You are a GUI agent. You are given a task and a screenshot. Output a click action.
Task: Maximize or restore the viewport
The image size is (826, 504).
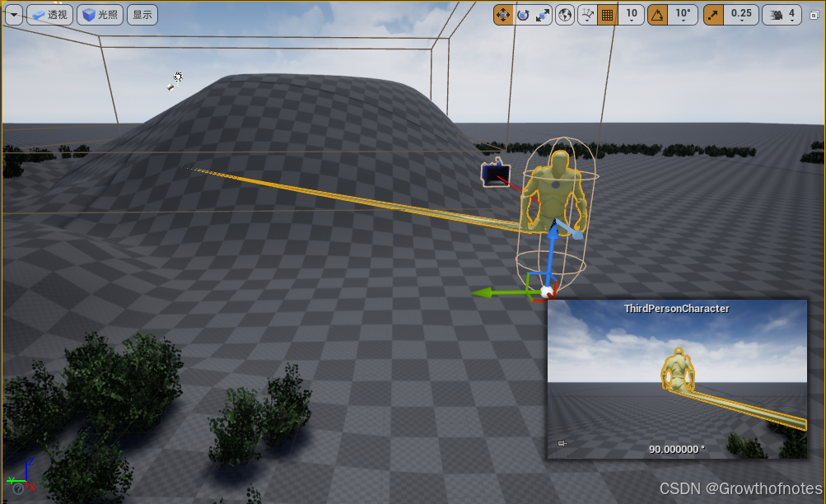coord(814,16)
